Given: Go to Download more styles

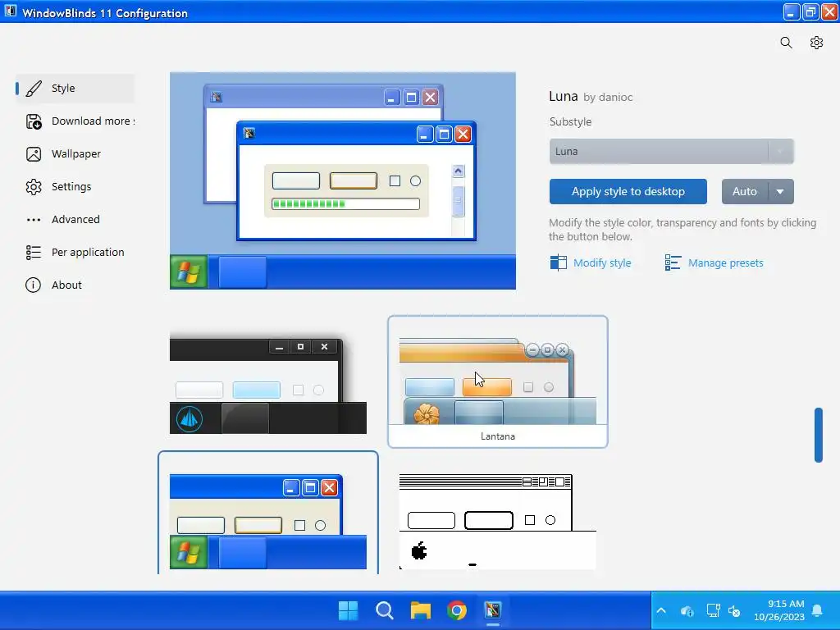Looking at the screenshot, I should coord(75,121).
